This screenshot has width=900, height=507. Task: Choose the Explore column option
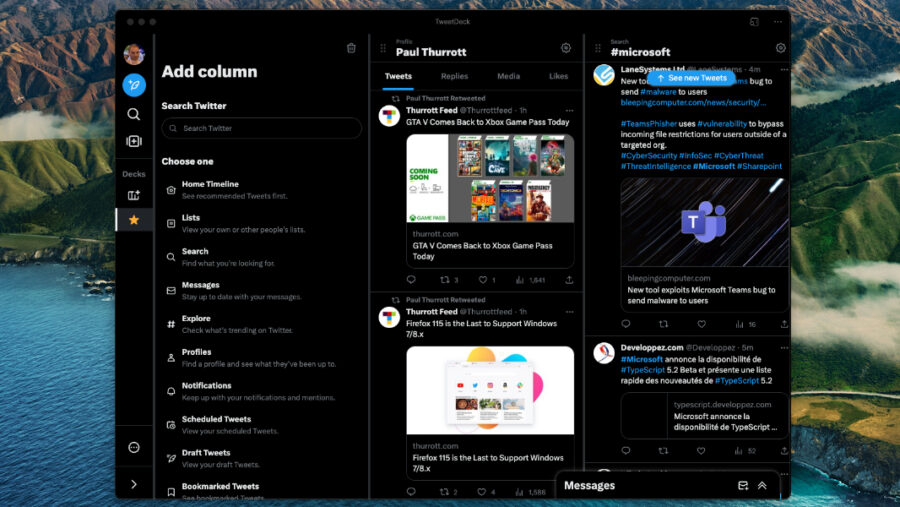click(262, 324)
